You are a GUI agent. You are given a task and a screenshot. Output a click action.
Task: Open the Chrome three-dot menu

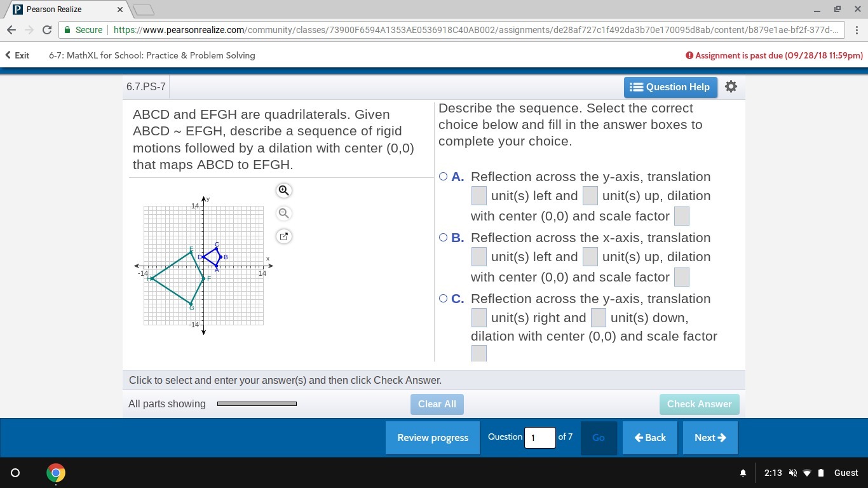(857, 30)
